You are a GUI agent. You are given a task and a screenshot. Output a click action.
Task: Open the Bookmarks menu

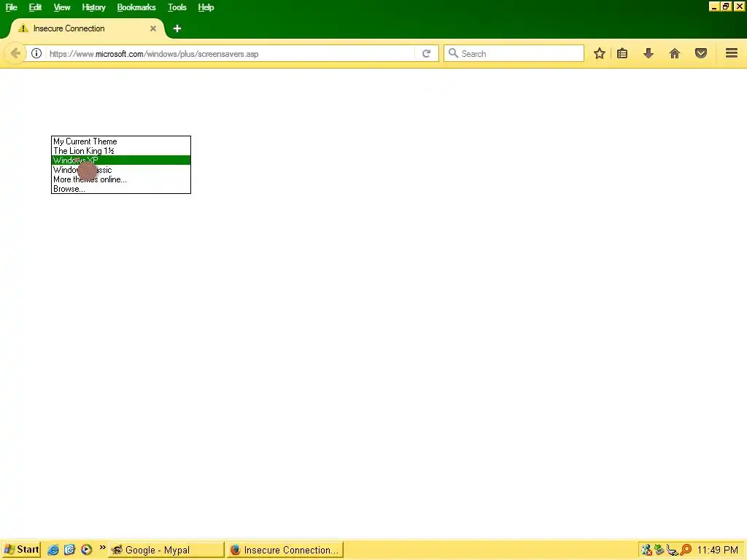click(x=136, y=7)
